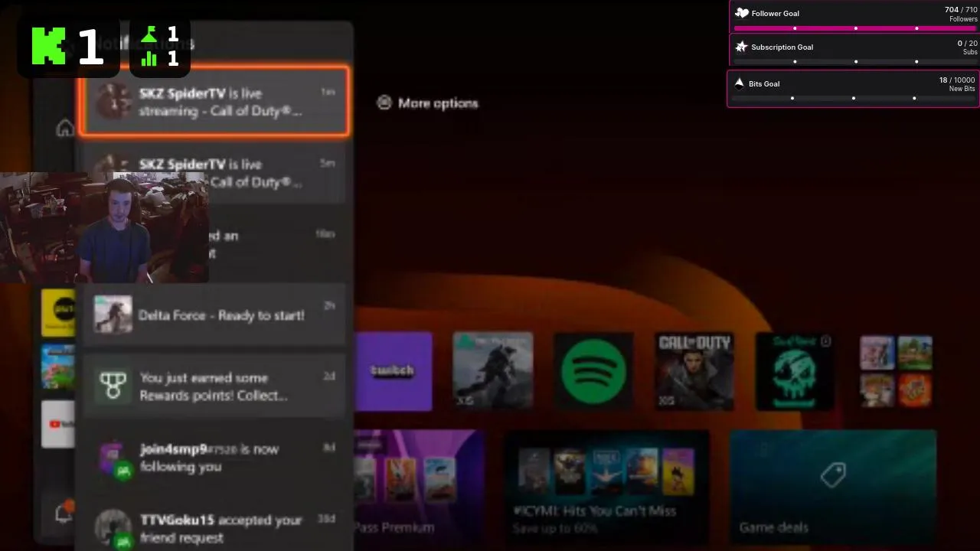
Task: Click the Bits Goal gem icon
Action: (x=740, y=83)
